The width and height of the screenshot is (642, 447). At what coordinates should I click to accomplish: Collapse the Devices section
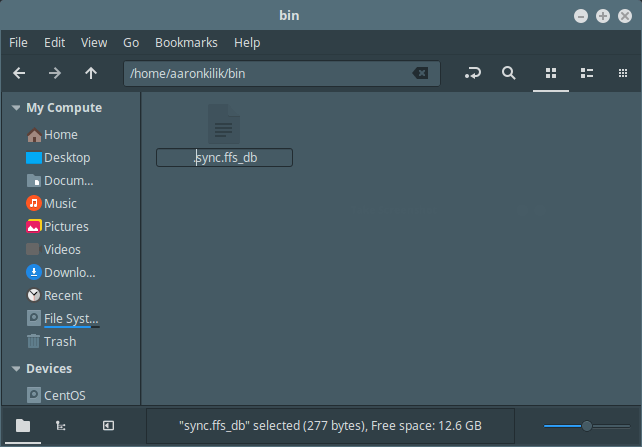[16, 369]
